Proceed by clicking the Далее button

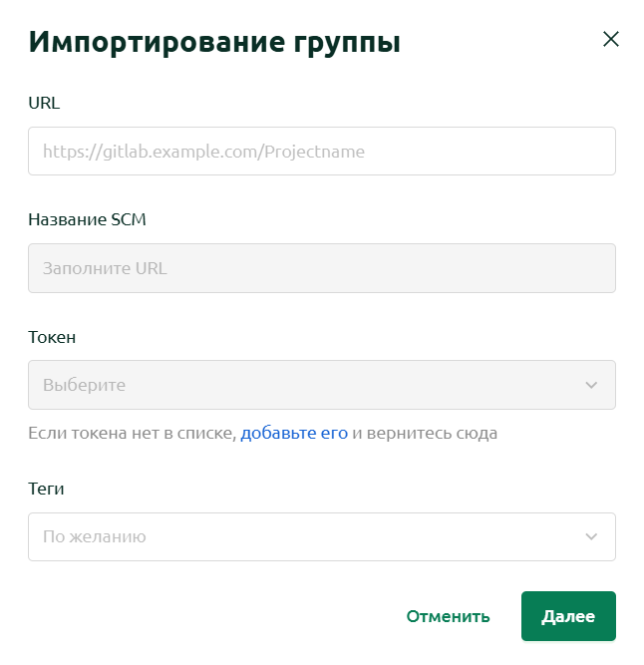[568, 616]
